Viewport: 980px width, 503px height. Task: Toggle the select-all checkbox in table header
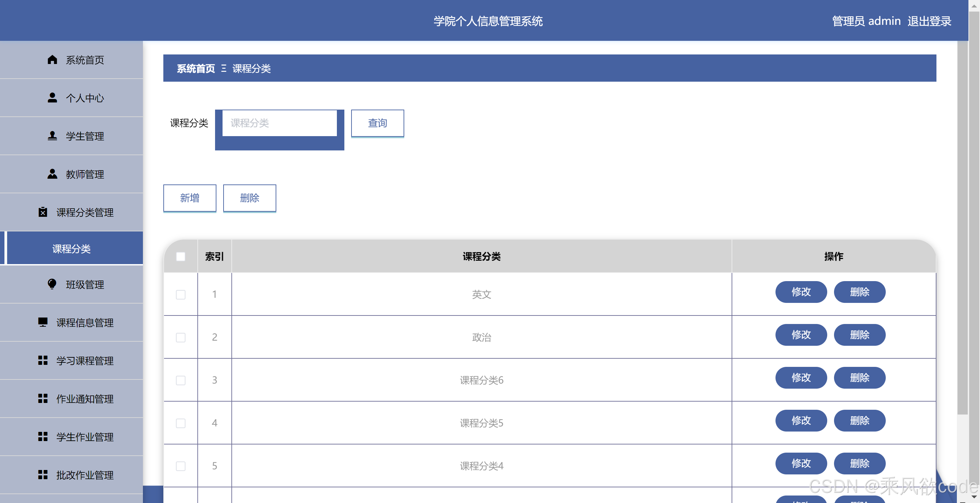[181, 257]
